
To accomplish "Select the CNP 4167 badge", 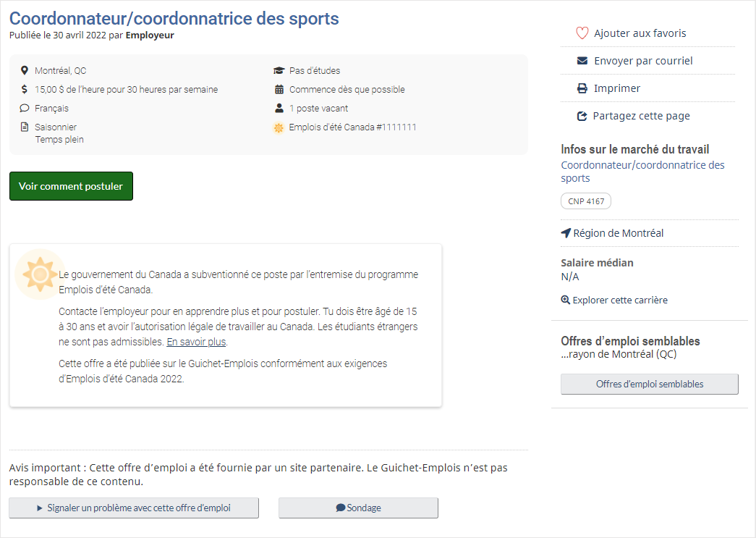I will pyautogui.click(x=586, y=201).
